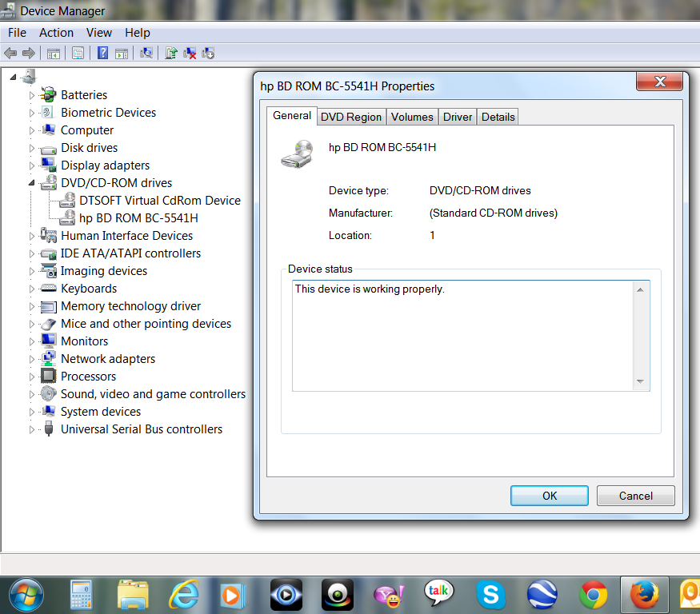Image resolution: width=700 pixels, height=614 pixels.
Task: Open Skype from the taskbar
Action: [x=490, y=595]
